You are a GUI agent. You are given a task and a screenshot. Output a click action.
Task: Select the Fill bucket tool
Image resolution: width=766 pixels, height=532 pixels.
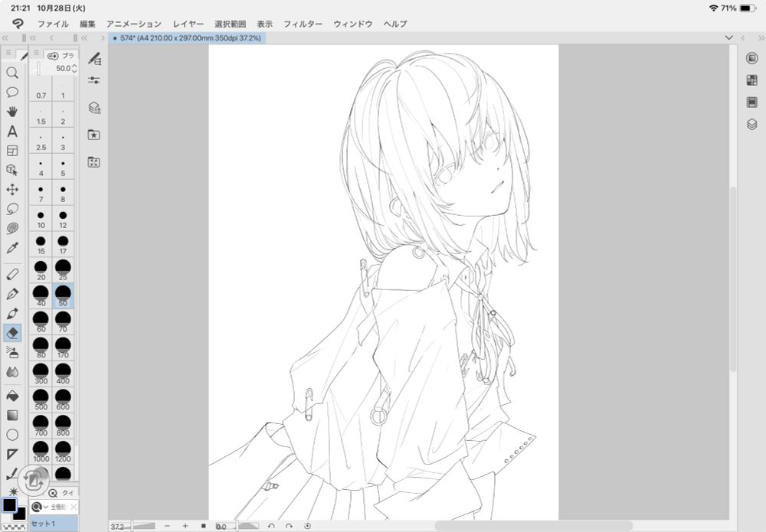pos(12,395)
